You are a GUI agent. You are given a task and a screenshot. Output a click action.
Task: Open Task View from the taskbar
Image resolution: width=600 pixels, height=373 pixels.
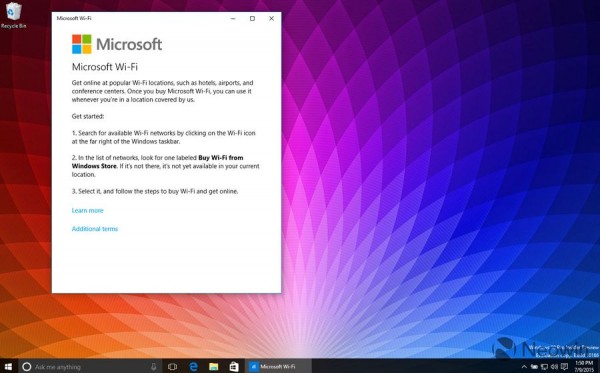pyautogui.click(x=172, y=366)
